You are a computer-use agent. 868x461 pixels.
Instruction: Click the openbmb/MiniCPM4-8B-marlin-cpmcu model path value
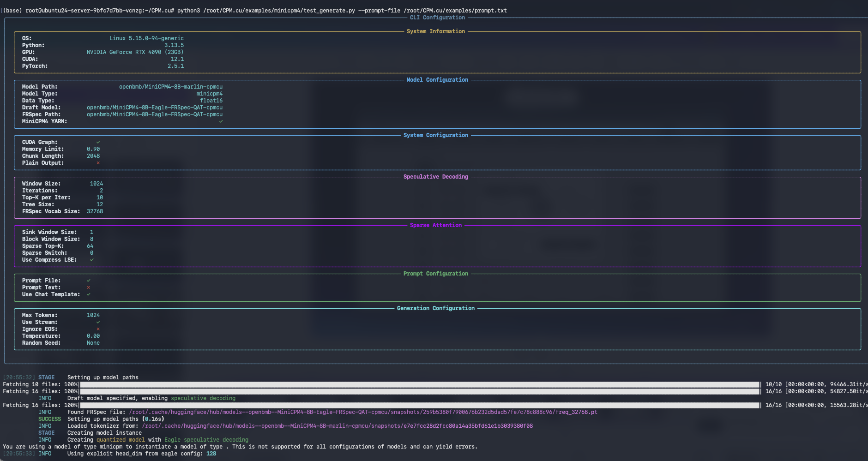point(171,87)
